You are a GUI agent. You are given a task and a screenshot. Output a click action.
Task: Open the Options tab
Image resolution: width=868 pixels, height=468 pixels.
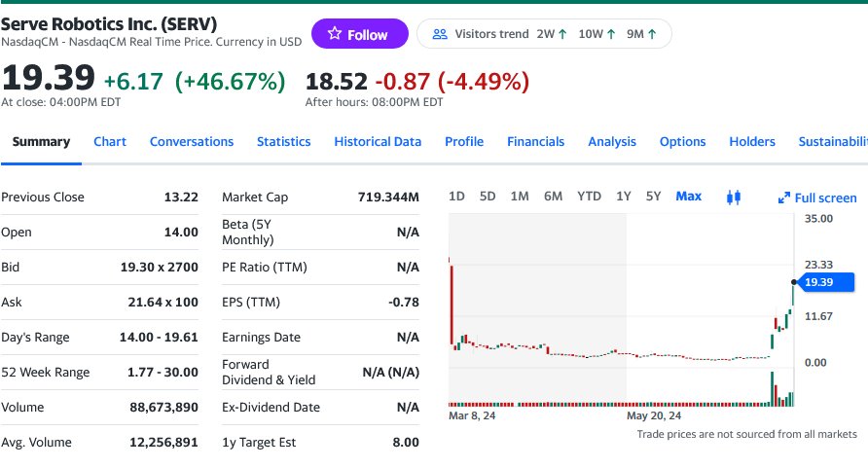tap(682, 142)
